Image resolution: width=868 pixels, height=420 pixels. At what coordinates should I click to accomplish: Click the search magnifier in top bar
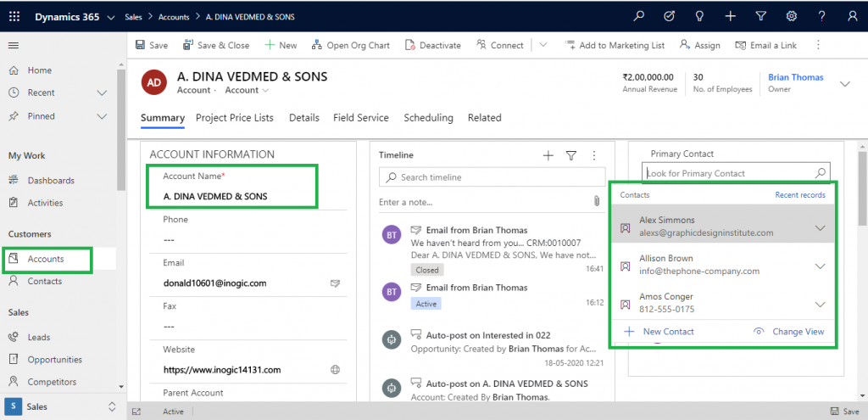pos(639,17)
